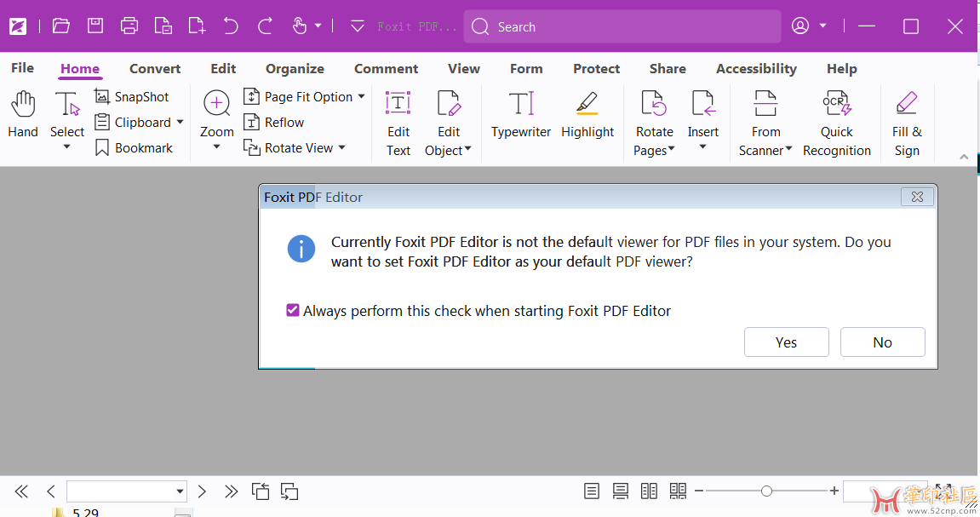
Task: Expand Page Fit Option dropdown
Action: (x=361, y=96)
